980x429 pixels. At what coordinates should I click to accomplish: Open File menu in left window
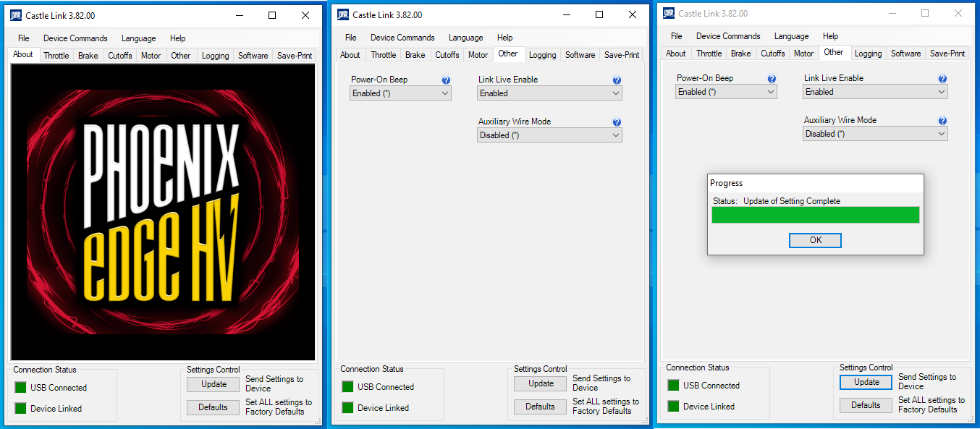[24, 38]
